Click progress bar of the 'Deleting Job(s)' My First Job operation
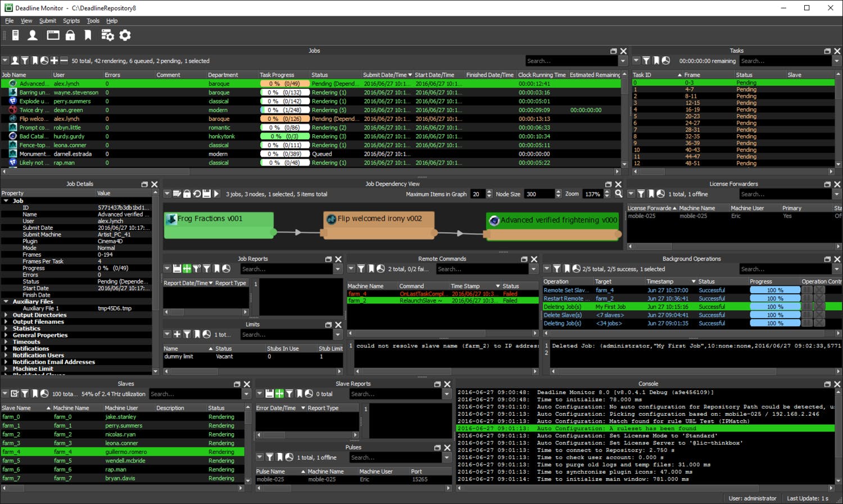The image size is (843, 504). point(775,307)
